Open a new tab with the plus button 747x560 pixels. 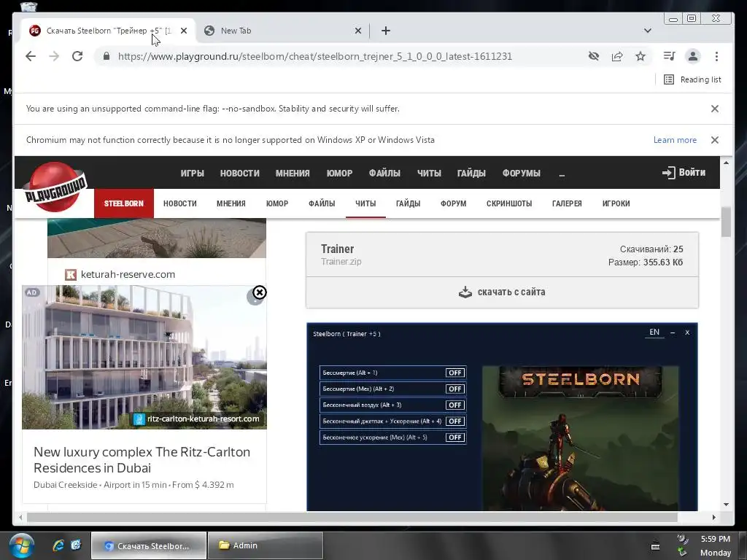point(386,31)
